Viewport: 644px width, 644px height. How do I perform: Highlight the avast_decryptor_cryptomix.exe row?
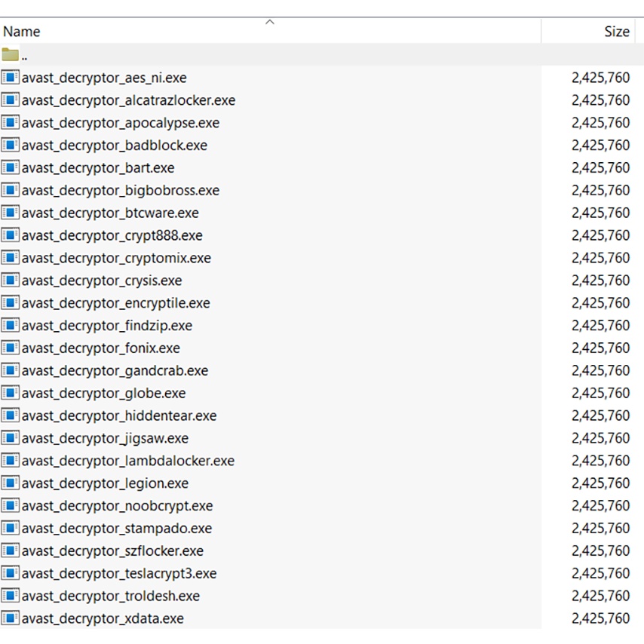pyautogui.click(x=116, y=258)
